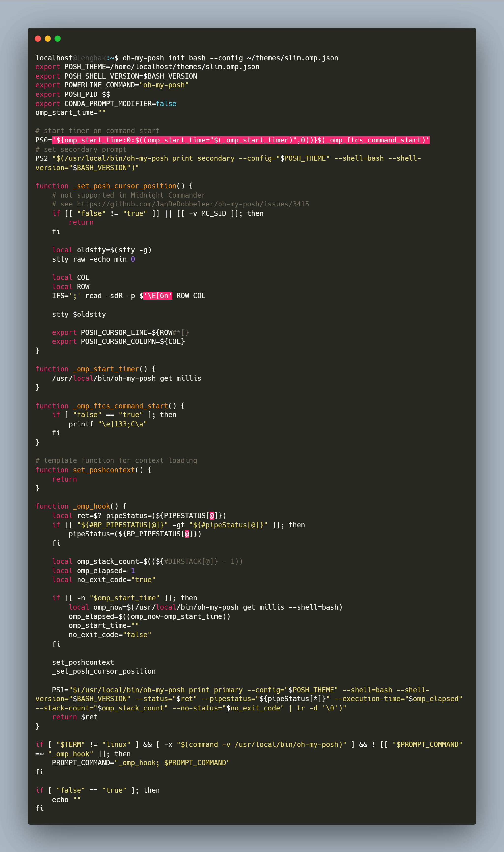Click the green zoom traffic light icon

(x=58, y=39)
